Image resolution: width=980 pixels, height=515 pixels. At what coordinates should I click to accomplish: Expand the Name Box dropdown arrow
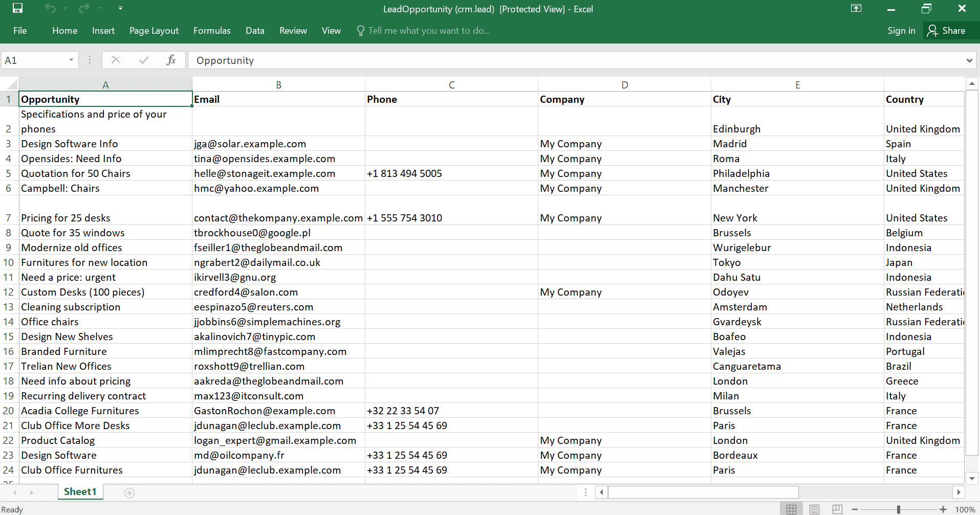click(x=72, y=60)
